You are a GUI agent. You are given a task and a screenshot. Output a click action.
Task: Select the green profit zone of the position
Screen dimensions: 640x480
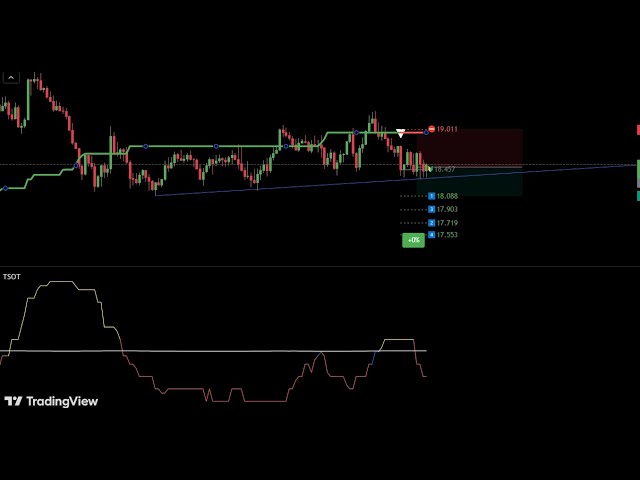click(x=469, y=182)
